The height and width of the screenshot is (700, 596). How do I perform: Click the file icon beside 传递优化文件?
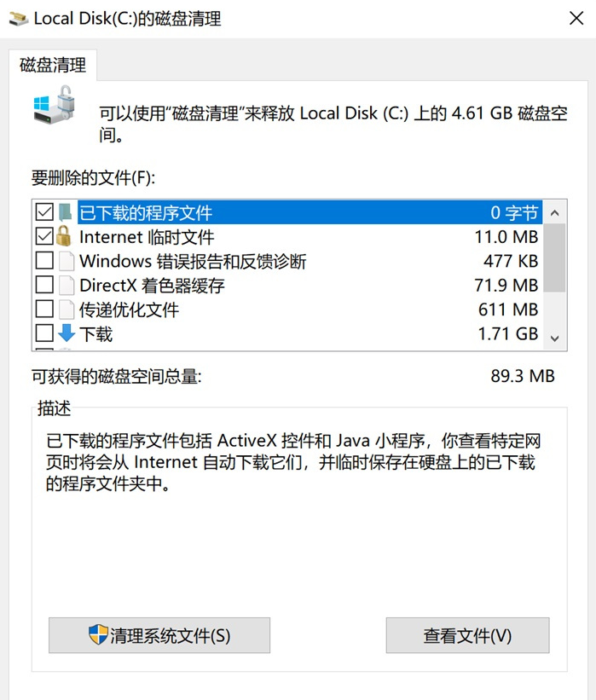(66, 310)
